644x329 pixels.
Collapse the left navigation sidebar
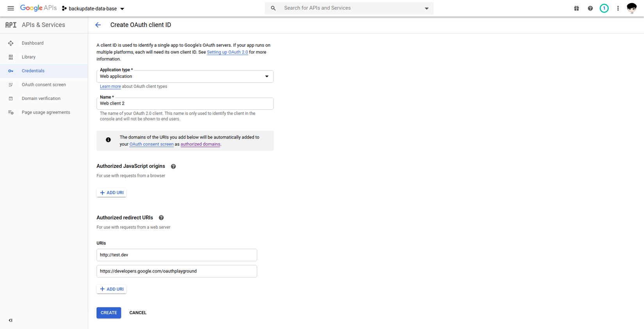click(11, 320)
